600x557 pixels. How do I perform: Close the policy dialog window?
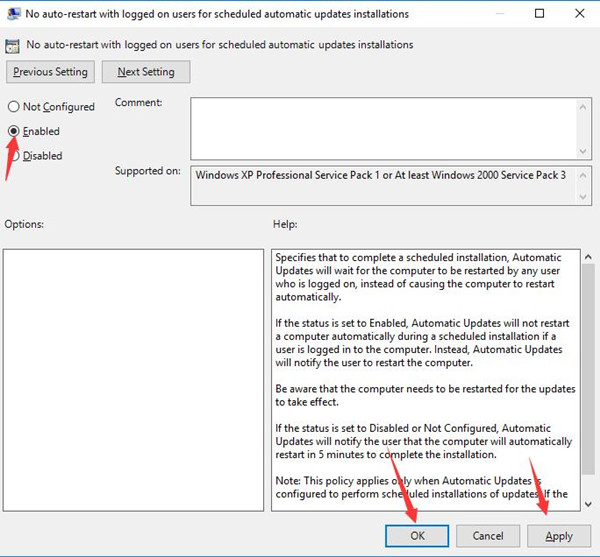pos(579,14)
